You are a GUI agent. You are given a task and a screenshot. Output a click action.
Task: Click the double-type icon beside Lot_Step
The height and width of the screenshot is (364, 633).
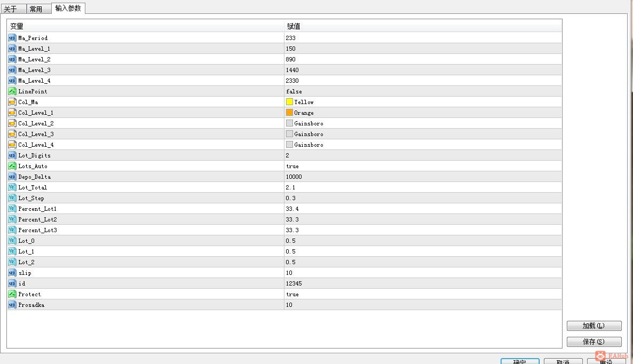[x=12, y=198]
